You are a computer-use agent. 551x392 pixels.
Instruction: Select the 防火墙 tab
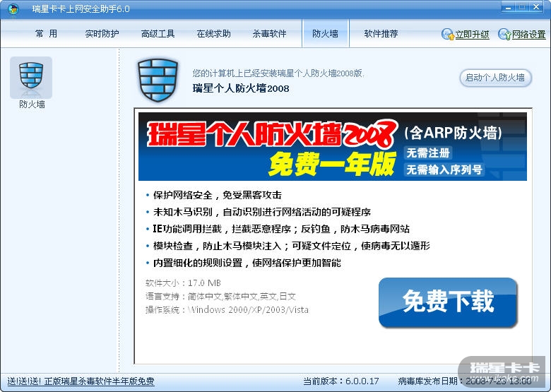[326, 34]
